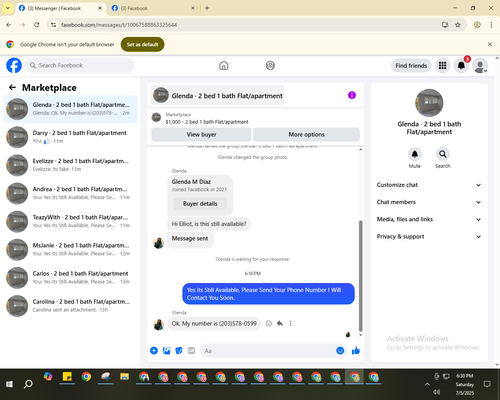Open a new Chrome tab
Viewport: 500px width, 400px height.
tap(207, 8)
